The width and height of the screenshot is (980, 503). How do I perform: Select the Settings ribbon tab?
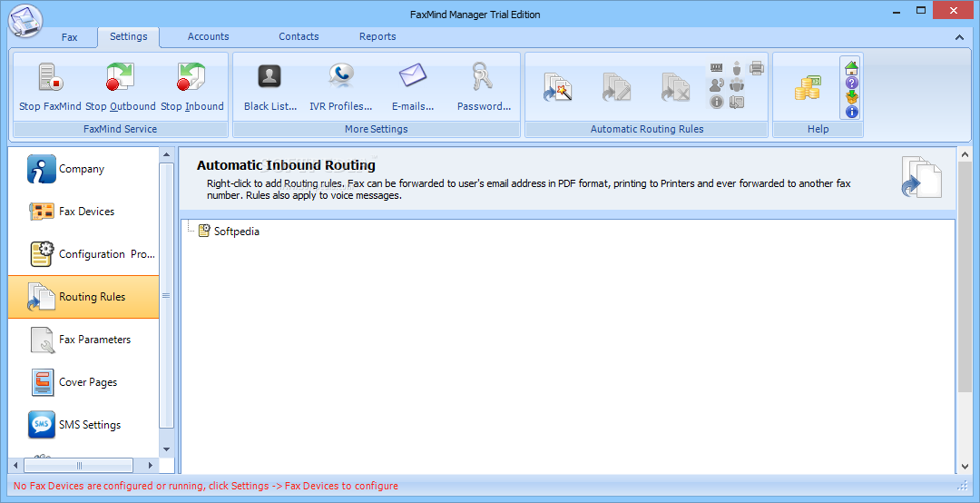pyautogui.click(x=129, y=37)
